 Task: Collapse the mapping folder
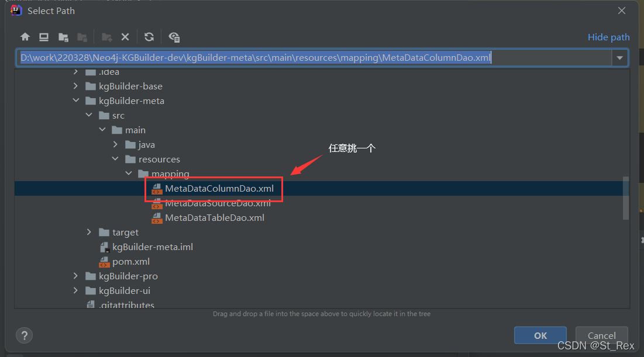coord(129,173)
